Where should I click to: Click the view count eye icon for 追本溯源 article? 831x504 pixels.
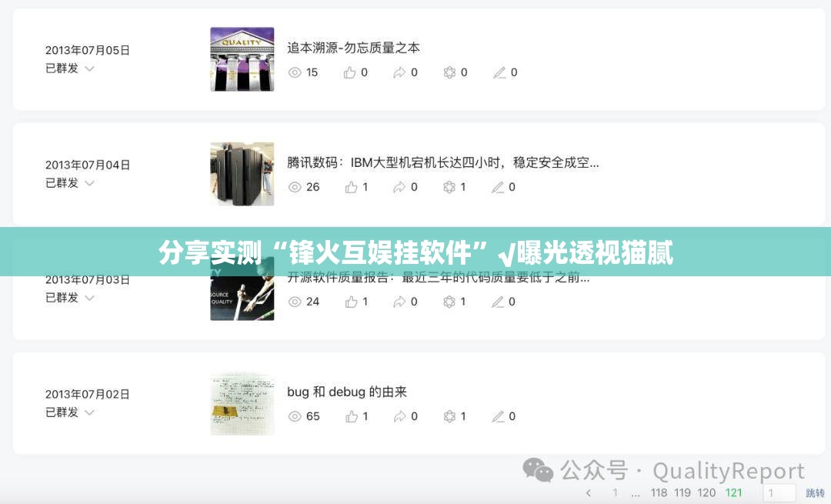click(x=295, y=72)
